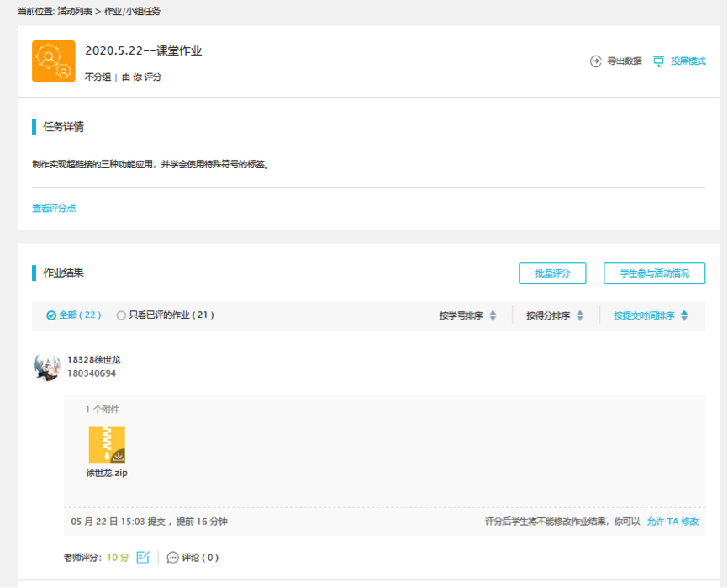The image size is (728, 588).
Task: Click the orange group task icon
Action: [x=54, y=61]
